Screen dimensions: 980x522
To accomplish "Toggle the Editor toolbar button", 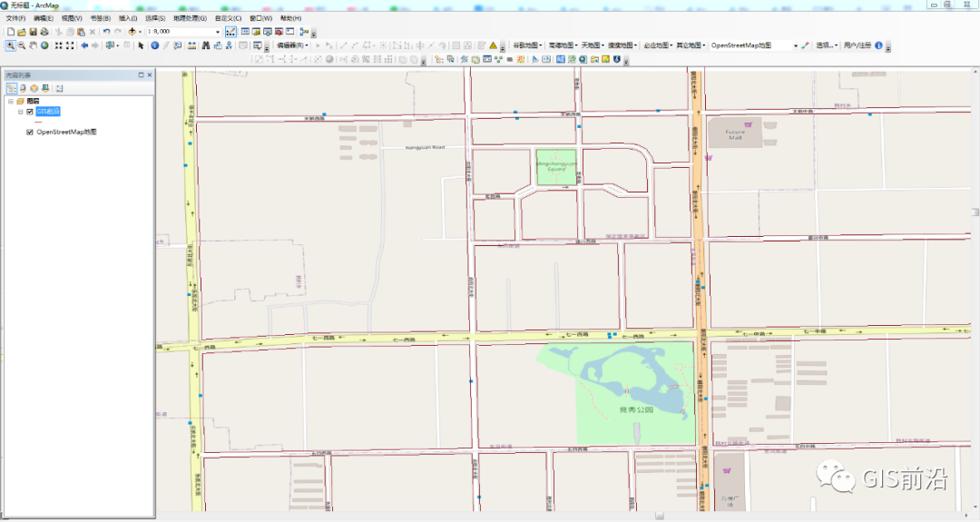I will (x=230, y=31).
